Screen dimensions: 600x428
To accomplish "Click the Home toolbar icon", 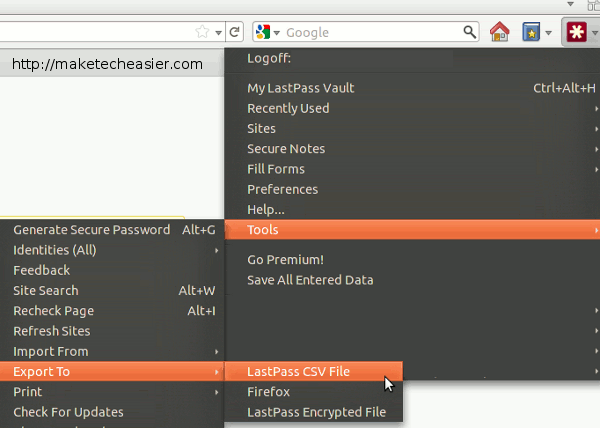I will pyautogui.click(x=499, y=32).
